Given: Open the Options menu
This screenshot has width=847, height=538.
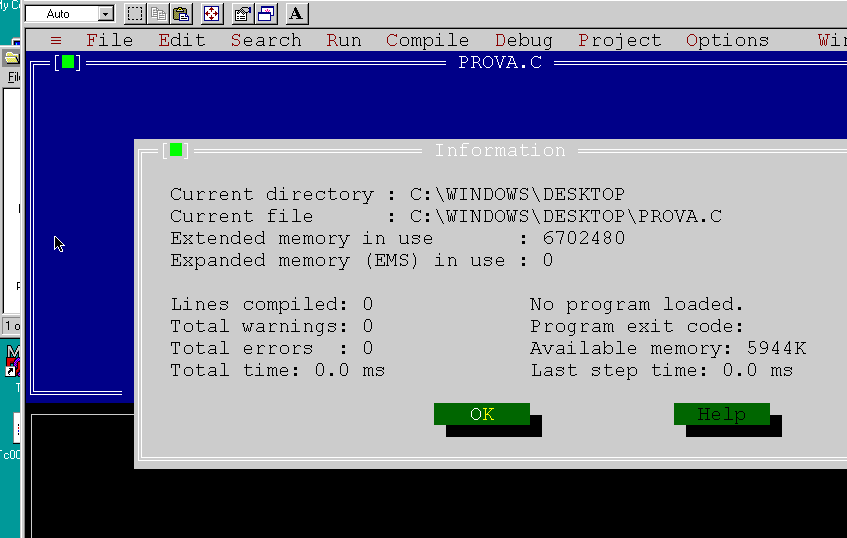Looking at the screenshot, I should point(727,40).
